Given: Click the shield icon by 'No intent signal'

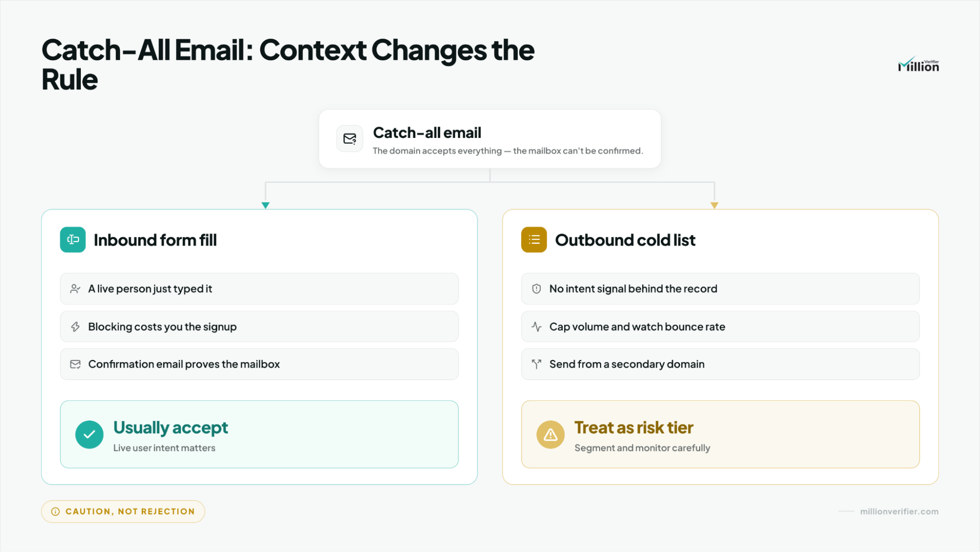Looking at the screenshot, I should (x=536, y=289).
